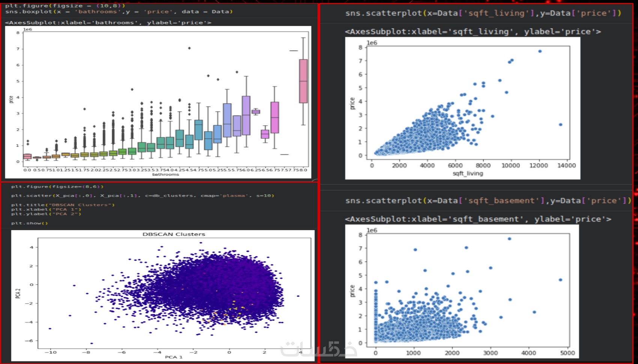
Task: Click the sqft_living x-axis label
Action: [x=468, y=173]
